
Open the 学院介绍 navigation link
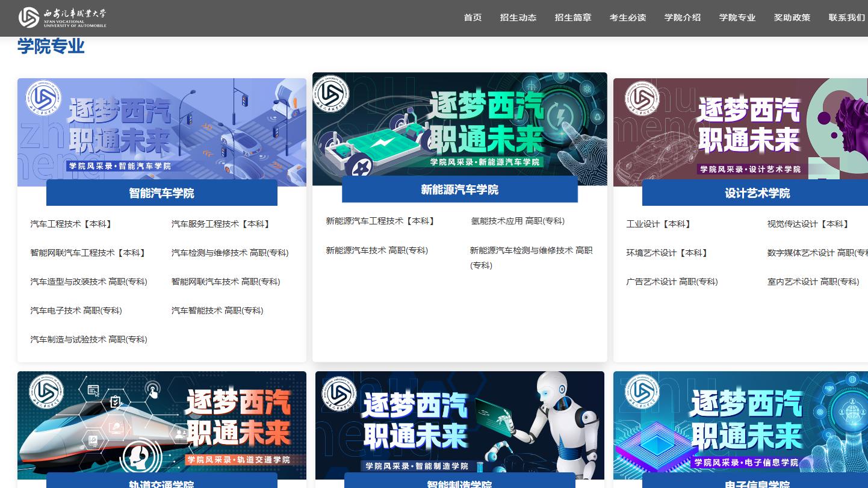[683, 17]
